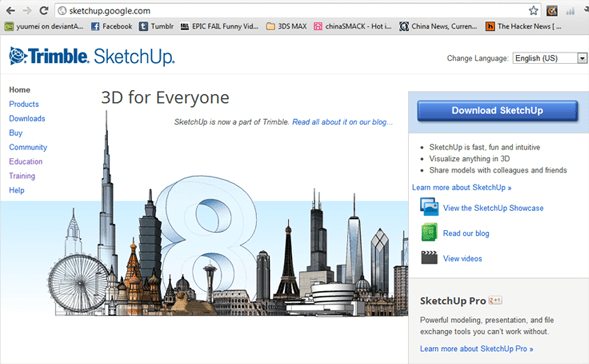
Task: Reload the page with the refresh icon
Action: 44,11
